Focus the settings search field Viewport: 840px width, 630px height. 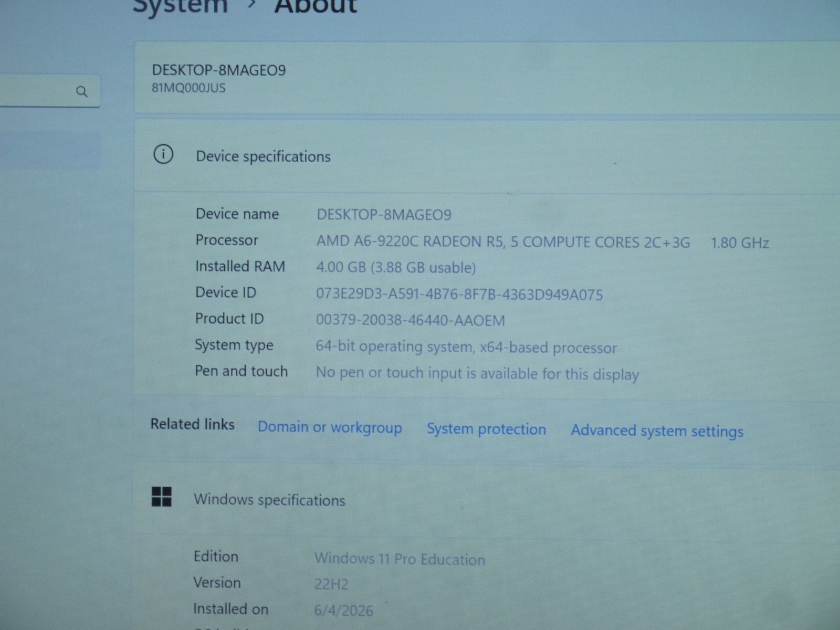pyautogui.click(x=50, y=91)
